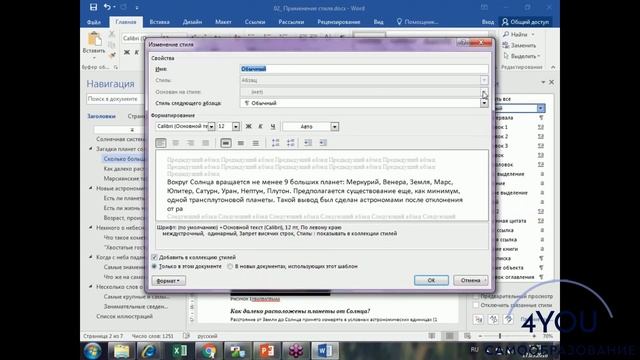
Task: Open font color 'Авто' dropdown
Action: [x=335, y=127]
